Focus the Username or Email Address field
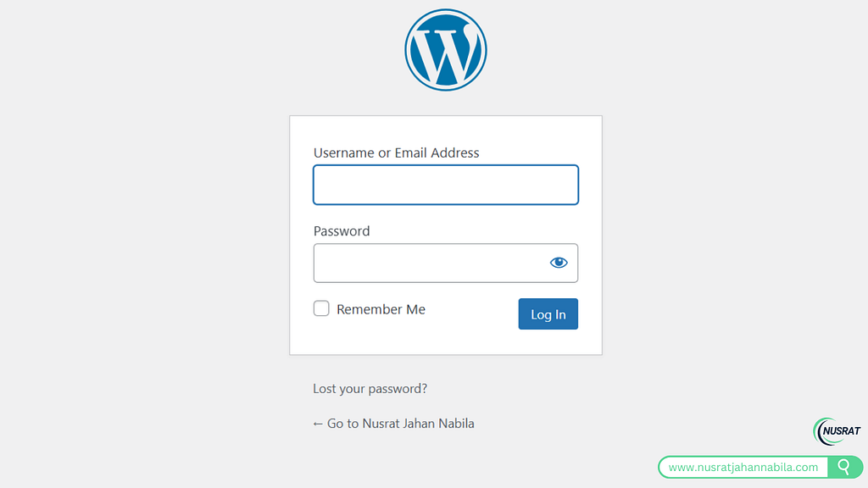This screenshot has height=488, width=868. [446, 185]
